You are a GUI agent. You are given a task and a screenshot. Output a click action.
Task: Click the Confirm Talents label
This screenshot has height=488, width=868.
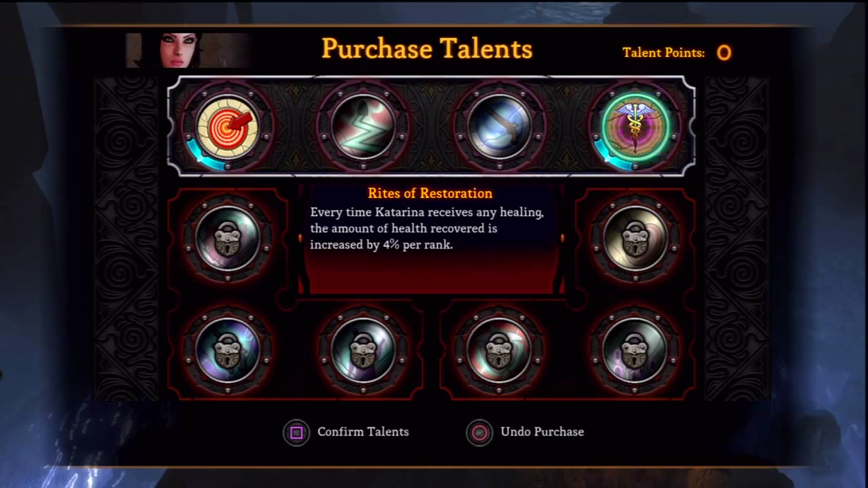pos(363,432)
